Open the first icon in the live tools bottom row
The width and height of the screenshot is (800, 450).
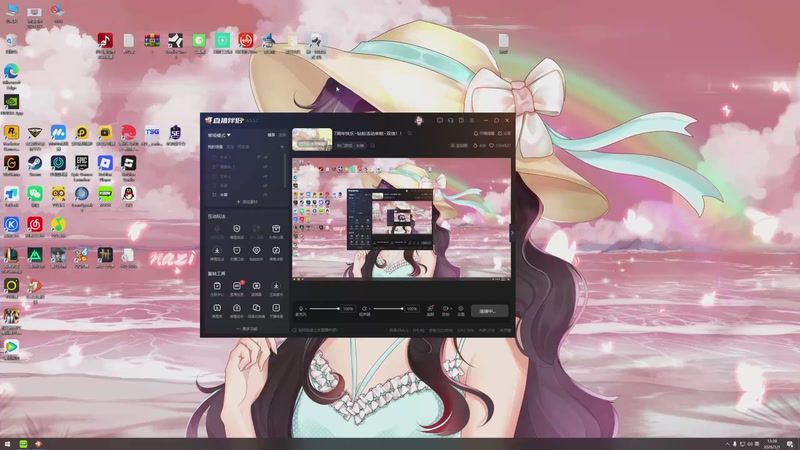coord(217,310)
